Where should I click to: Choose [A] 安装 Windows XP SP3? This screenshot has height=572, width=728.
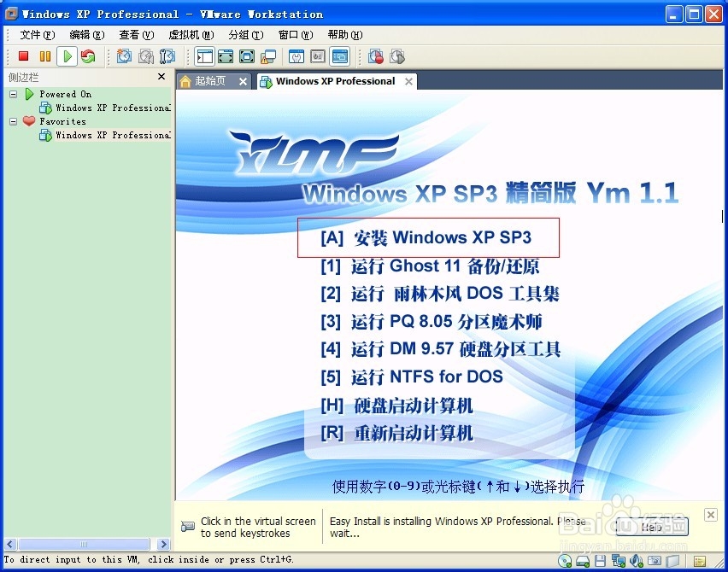(426, 237)
